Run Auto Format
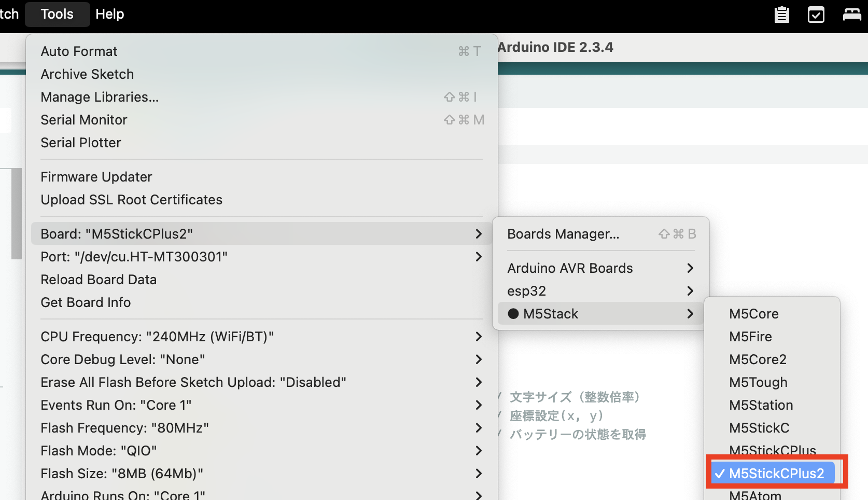868x500 pixels. click(x=262, y=51)
